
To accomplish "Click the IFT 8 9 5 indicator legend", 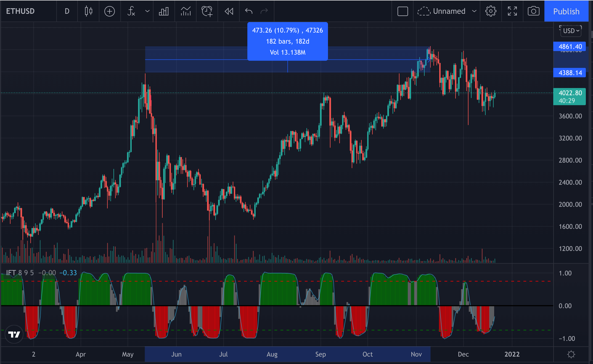I will tap(20, 273).
